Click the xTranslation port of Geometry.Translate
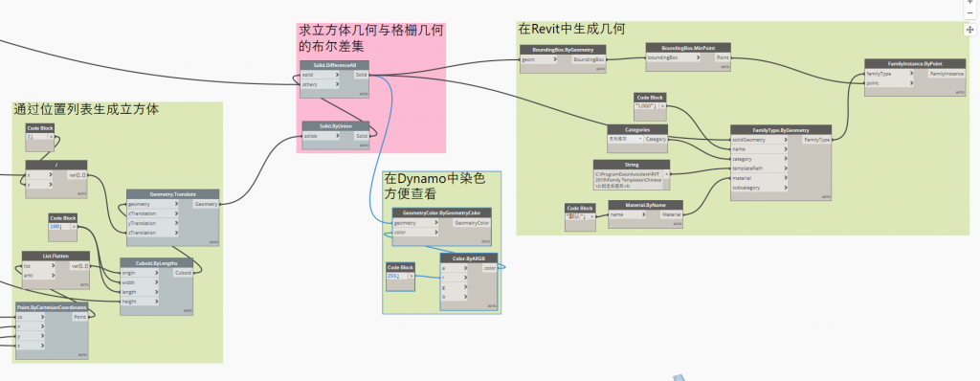980x381 pixels. pyautogui.click(x=152, y=213)
